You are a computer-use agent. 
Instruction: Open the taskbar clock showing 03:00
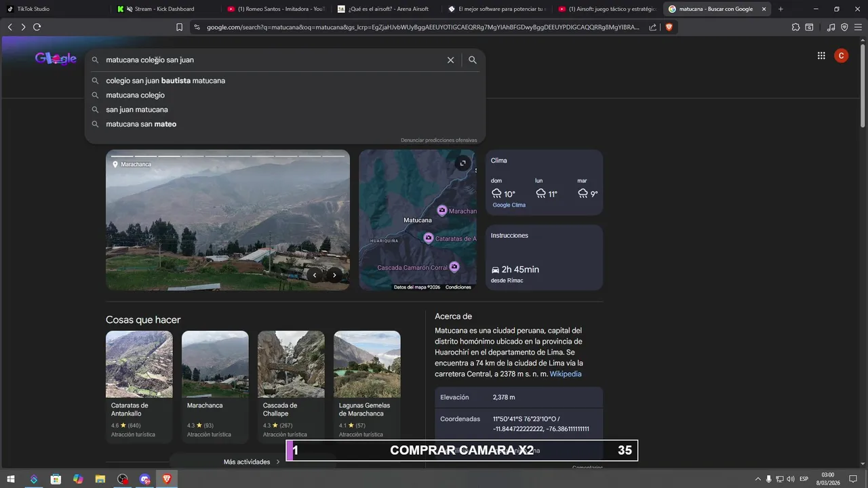[x=827, y=479]
